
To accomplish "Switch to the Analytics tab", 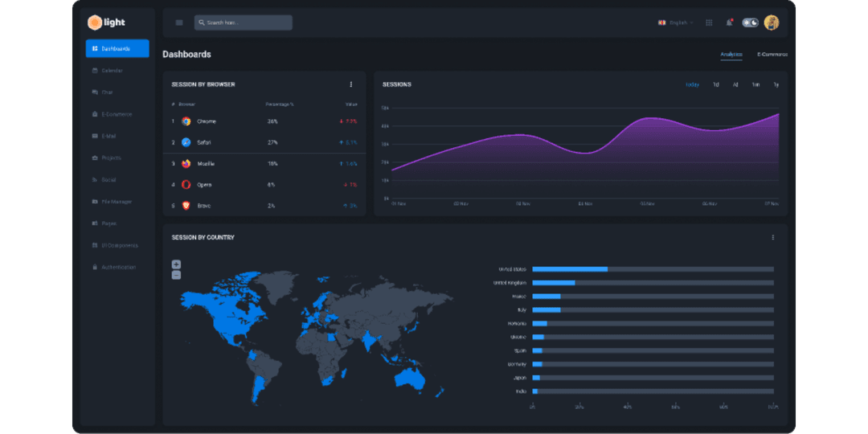I will coord(731,55).
